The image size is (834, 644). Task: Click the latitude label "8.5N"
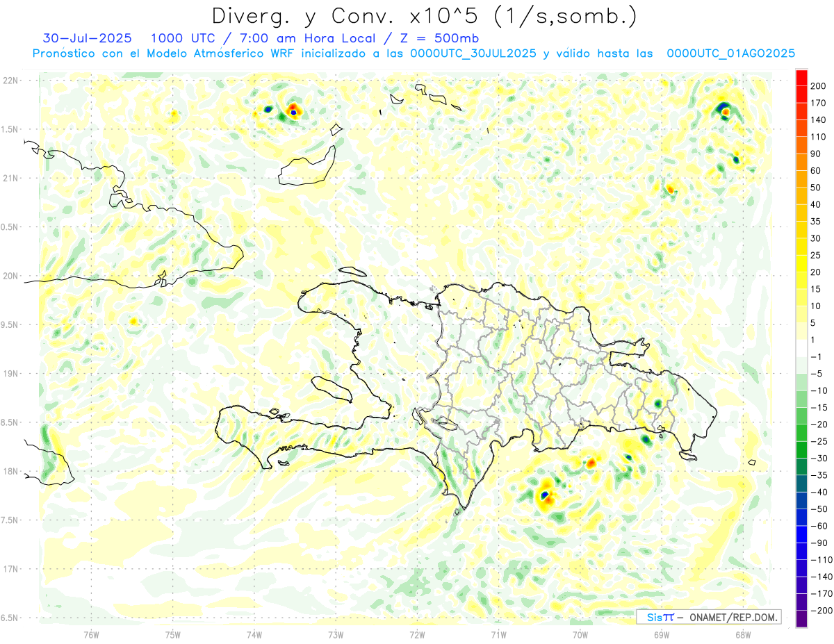point(10,422)
